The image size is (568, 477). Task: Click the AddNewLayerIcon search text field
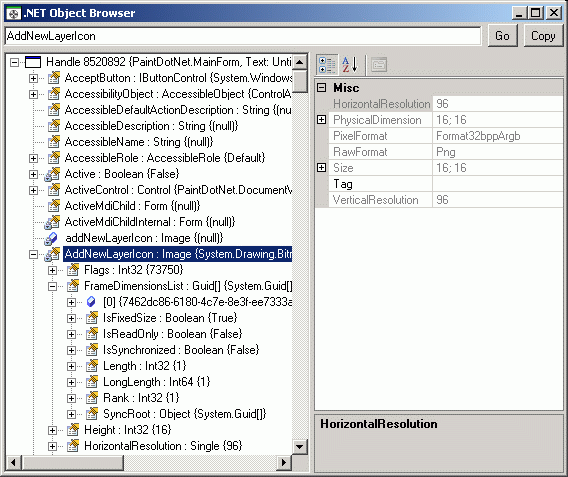click(243, 36)
